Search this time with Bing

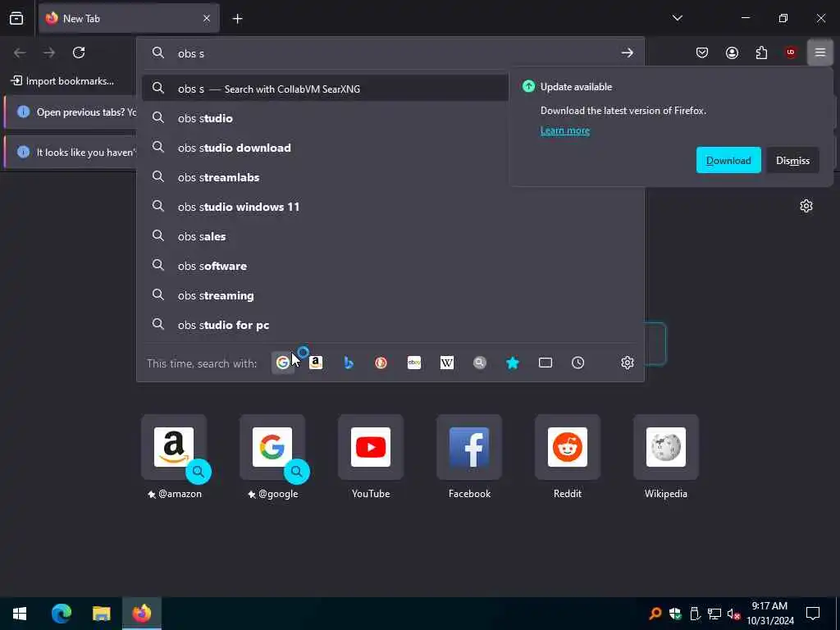[348, 363]
